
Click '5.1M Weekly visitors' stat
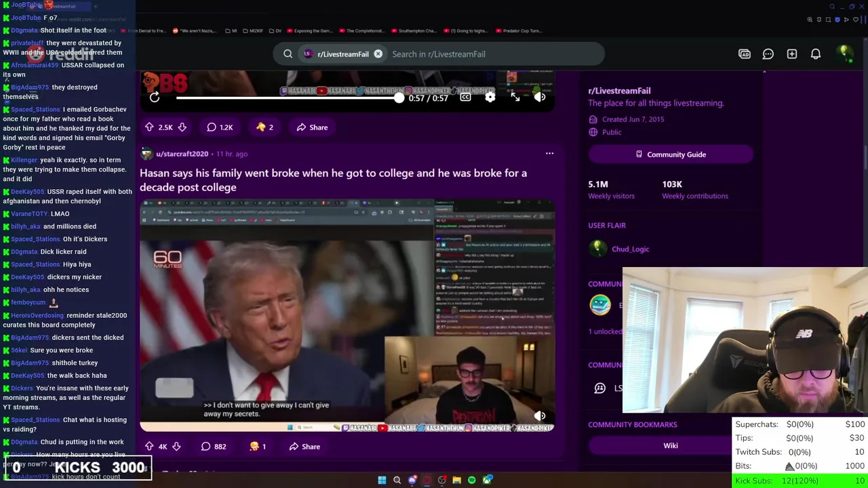611,190
